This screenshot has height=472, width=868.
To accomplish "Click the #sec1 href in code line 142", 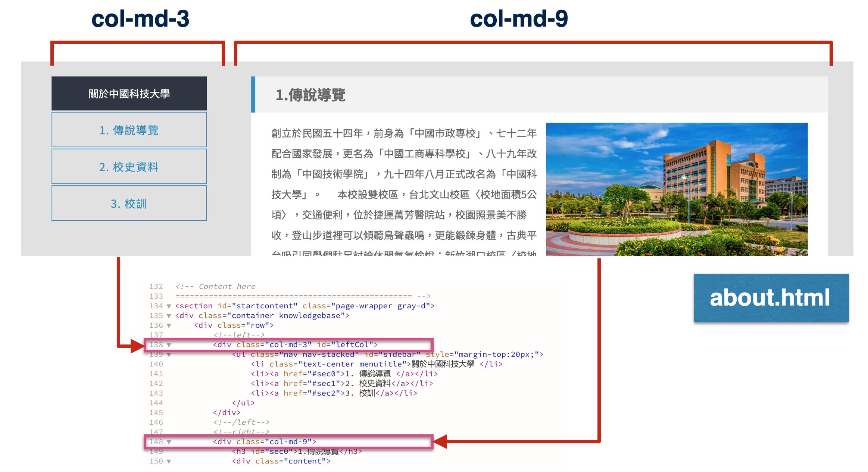I will coord(324,383).
